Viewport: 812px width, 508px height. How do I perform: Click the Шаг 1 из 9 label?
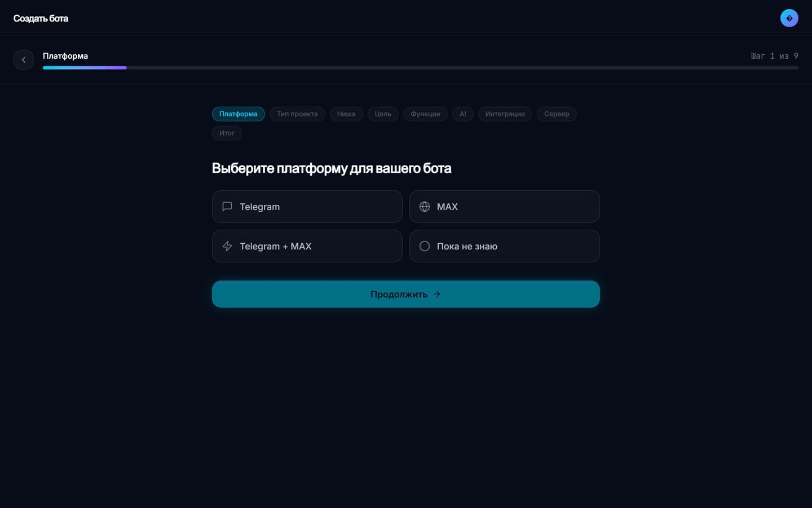pyautogui.click(x=774, y=56)
